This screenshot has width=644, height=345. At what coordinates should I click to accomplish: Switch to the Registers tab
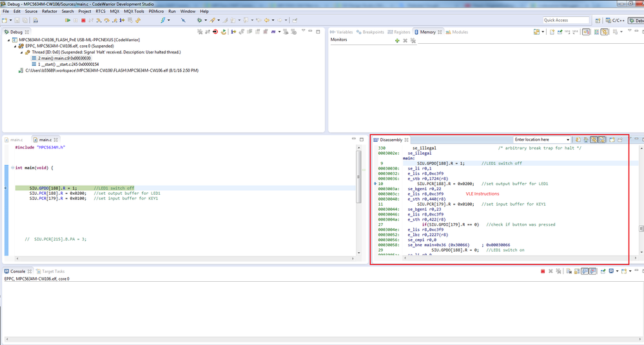point(399,32)
